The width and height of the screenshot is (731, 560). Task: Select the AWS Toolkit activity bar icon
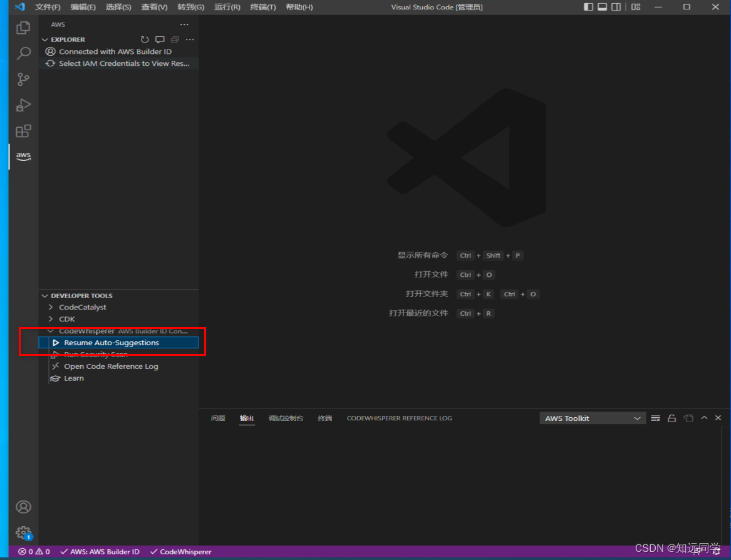coord(23,156)
